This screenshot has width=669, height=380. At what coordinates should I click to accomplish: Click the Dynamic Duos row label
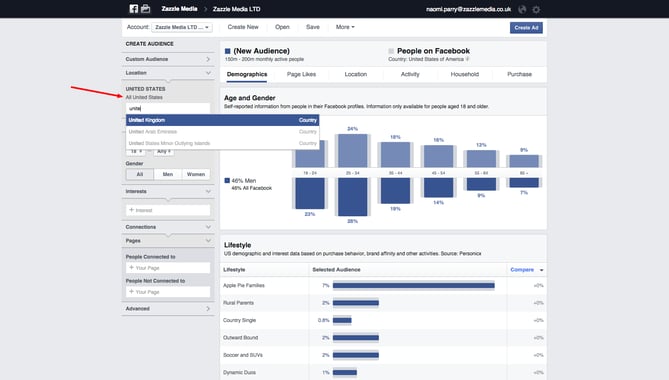pos(239,372)
